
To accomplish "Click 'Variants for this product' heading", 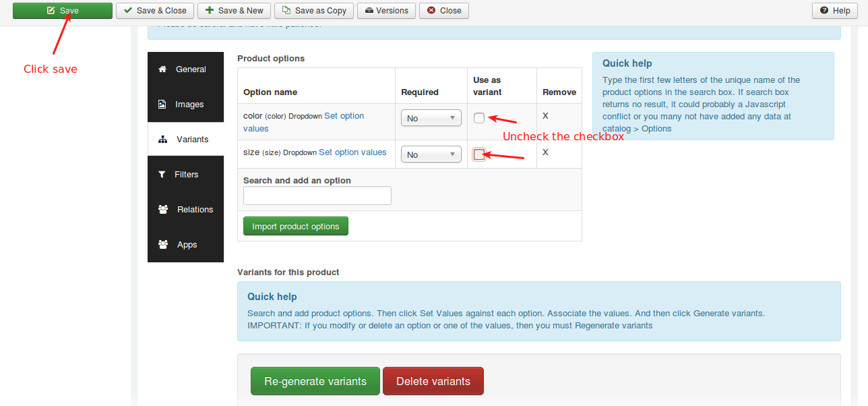I will click(x=288, y=272).
